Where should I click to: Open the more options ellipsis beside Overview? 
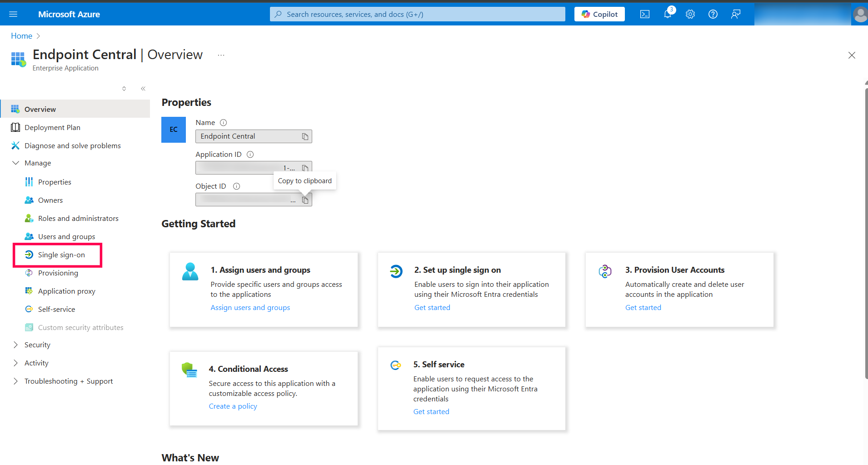(x=221, y=55)
